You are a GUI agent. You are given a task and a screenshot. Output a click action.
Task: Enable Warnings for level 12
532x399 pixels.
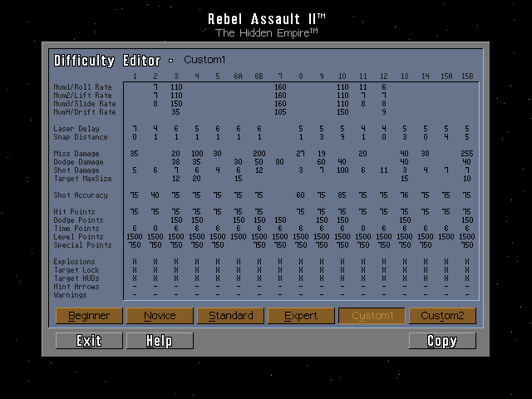pyautogui.click(x=384, y=295)
